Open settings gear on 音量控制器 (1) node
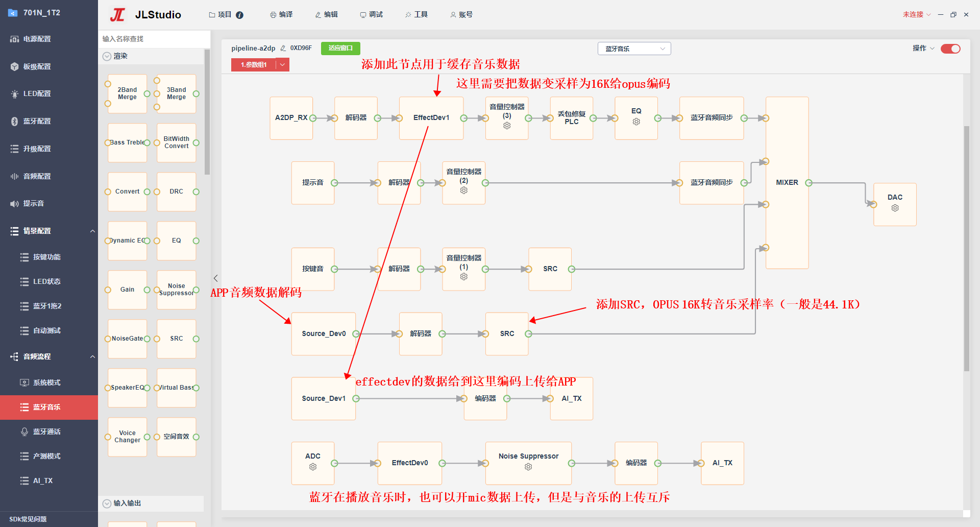The width and height of the screenshot is (980, 527). pyautogui.click(x=463, y=277)
